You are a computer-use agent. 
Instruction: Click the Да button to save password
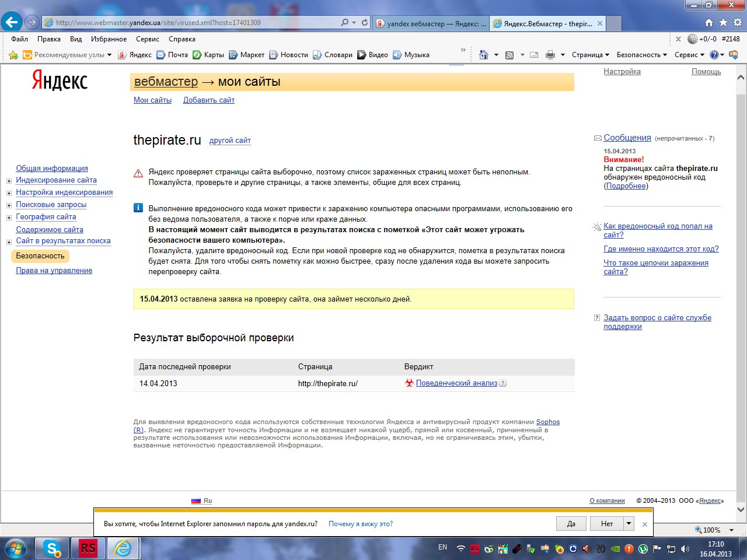click(x=571, y=523)
